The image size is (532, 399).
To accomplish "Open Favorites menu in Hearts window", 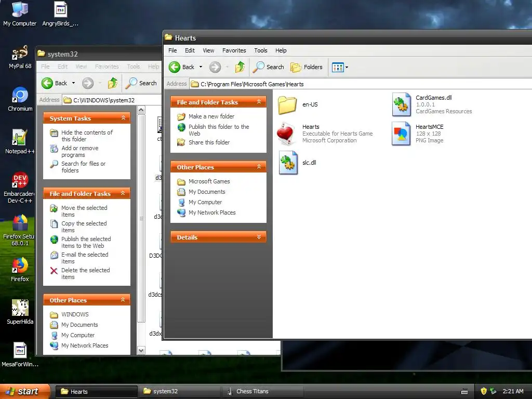I will coord(234,50).
